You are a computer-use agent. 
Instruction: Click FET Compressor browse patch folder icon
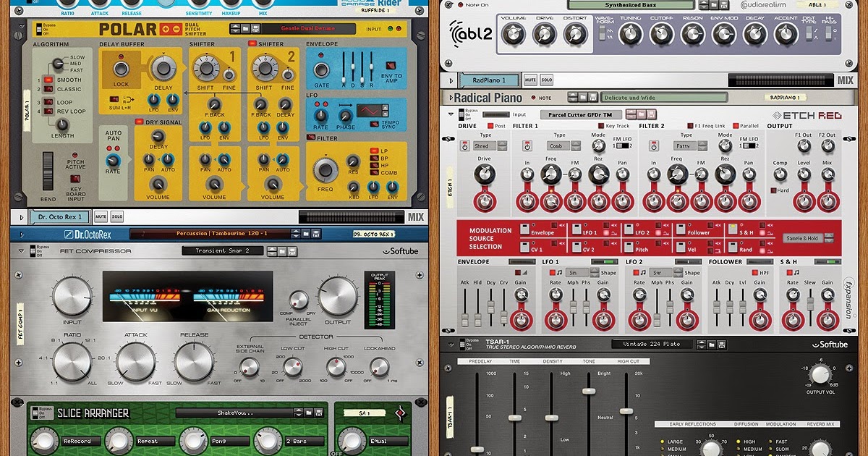(x=282, y=251)
